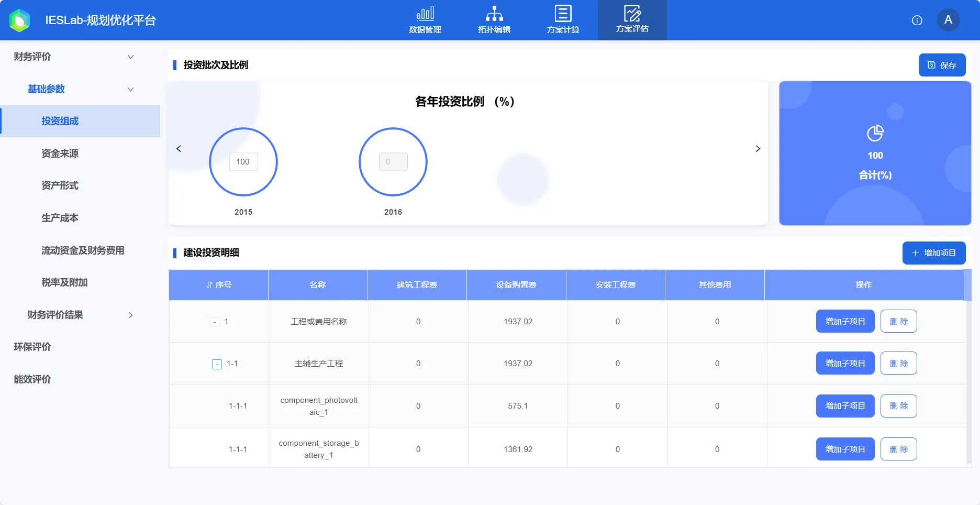Collapse row 1 tree toggle
The width and height of the screenshot is (980, 505).
click(215, 322)
